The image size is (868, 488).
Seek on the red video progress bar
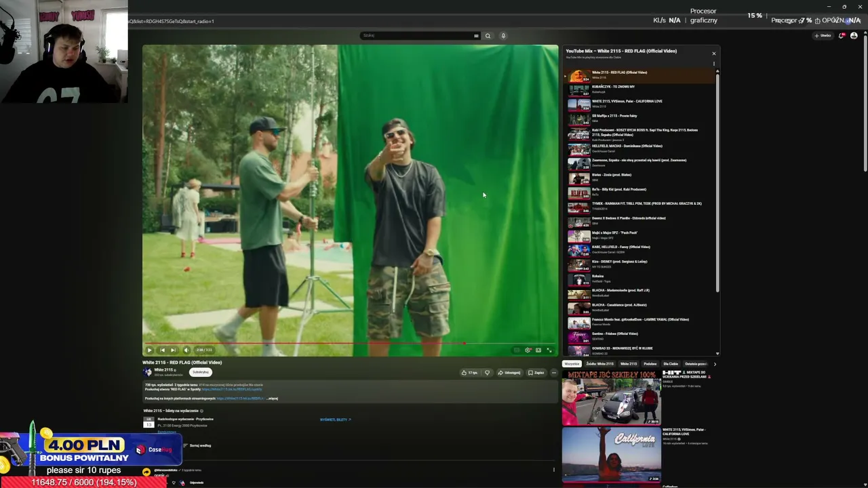click(350, 344)
